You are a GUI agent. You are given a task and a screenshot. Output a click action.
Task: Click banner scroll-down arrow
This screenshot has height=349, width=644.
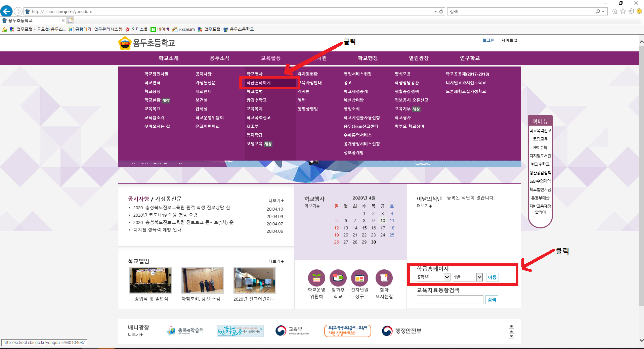[x=511, y=336]
